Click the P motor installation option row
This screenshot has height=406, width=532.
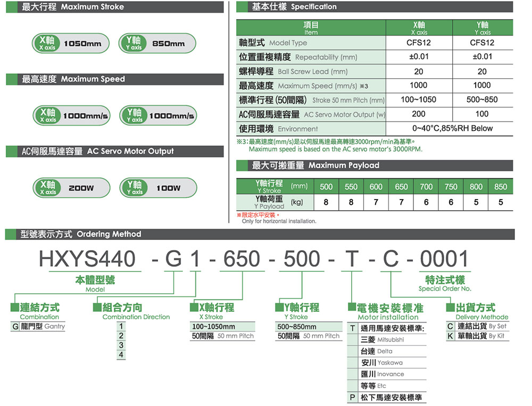(x=387, y=397)
